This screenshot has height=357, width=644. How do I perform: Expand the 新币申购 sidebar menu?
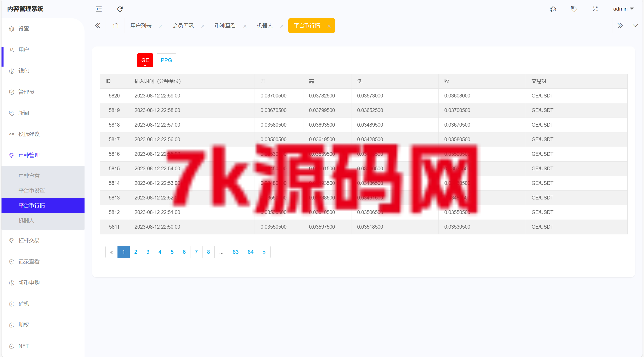pyautogui.click(x=43, y=283)
